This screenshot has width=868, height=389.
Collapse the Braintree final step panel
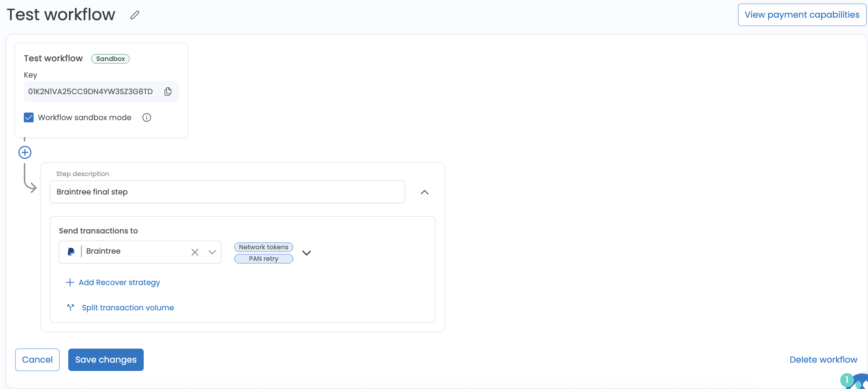click(425, 192)
